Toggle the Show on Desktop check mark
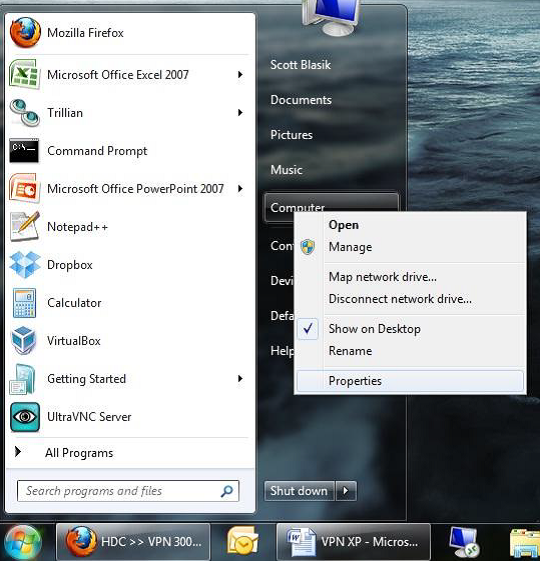Viewport: 540px width, 561px height. tap(308, 328)
